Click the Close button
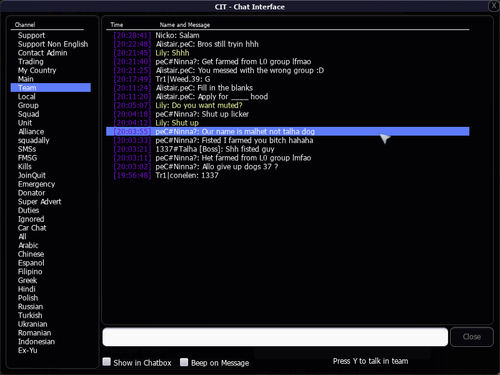The image size is (500, 375). click(x=472, y=337)
